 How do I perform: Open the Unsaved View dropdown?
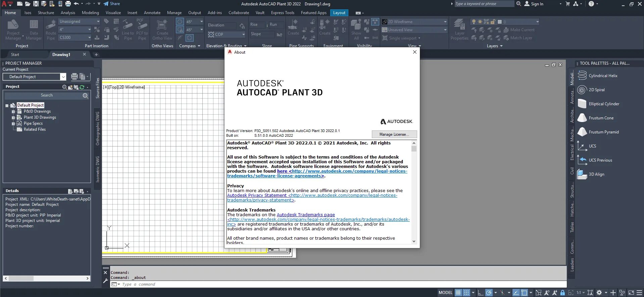414,30
